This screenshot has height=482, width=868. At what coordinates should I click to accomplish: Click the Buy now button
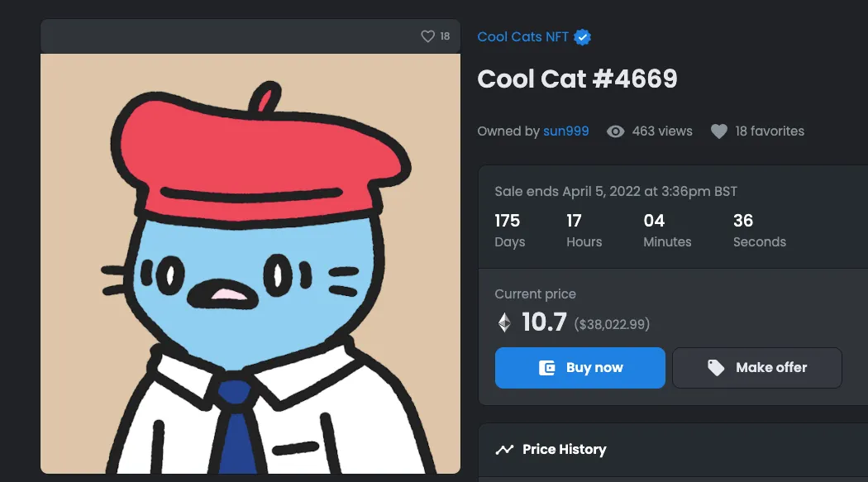pos(579,367)
